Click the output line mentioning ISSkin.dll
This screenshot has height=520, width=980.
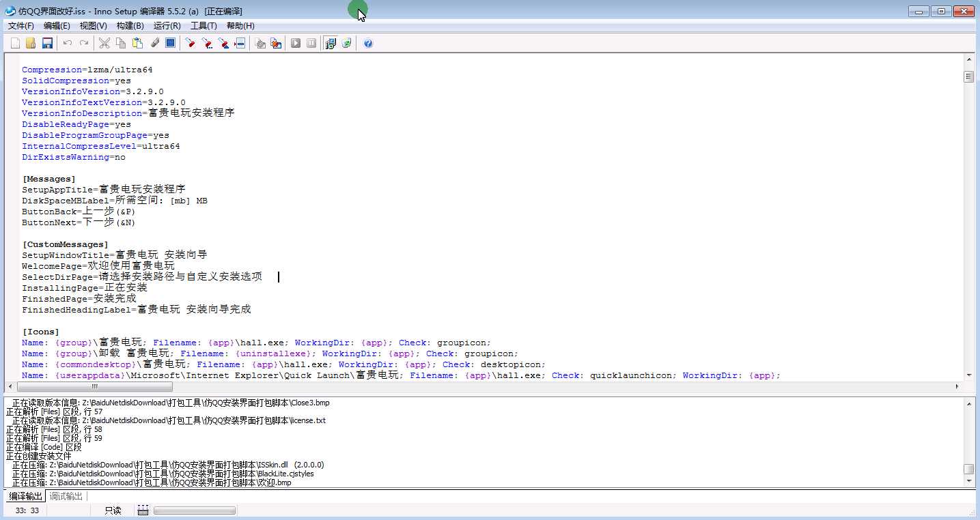pyautogui.click(x=168, y=465)
